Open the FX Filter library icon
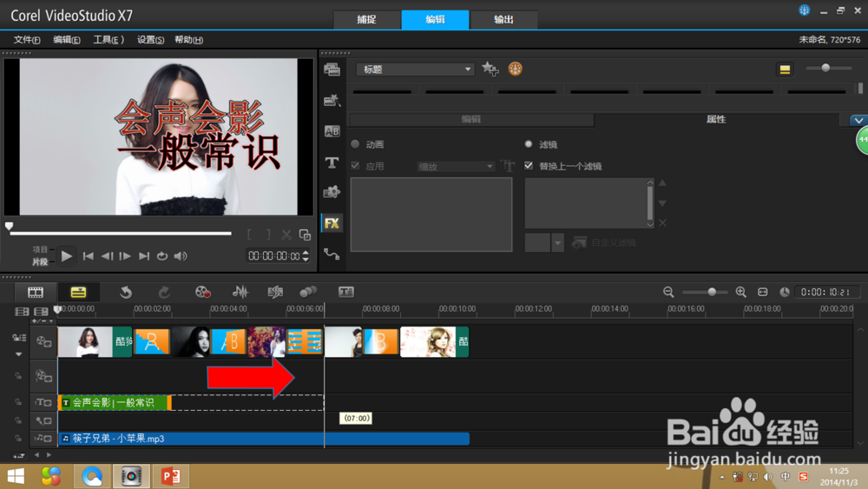The height and width of the screenshot is (489, 868). [x=332, y=223]
